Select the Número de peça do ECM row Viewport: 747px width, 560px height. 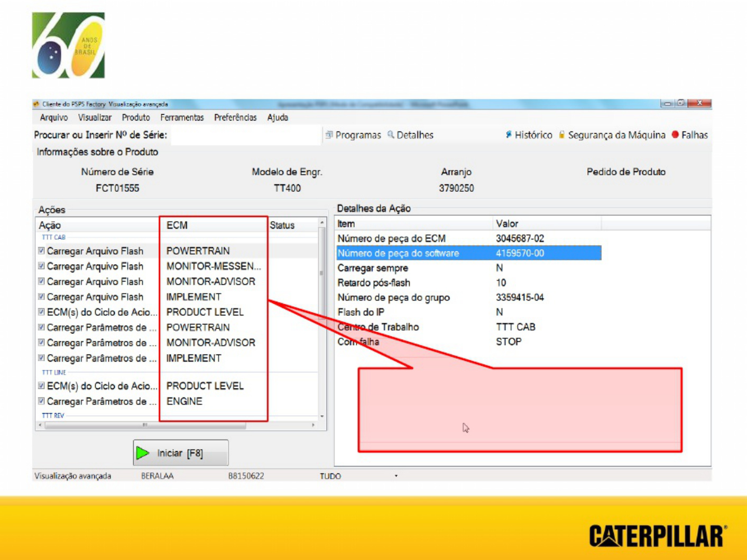click(468, 238)
